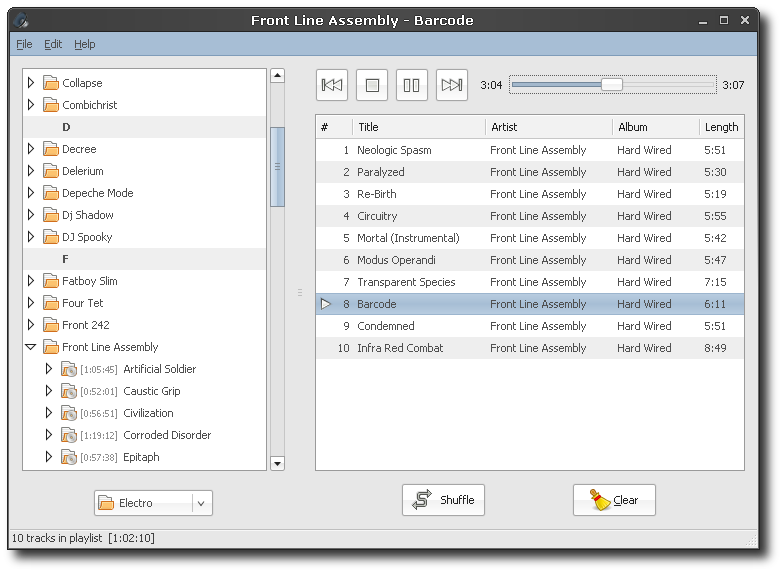Viewport: 783px width, 573px height.
Task: Expand the Depeche Mode node
Action: 31,192
